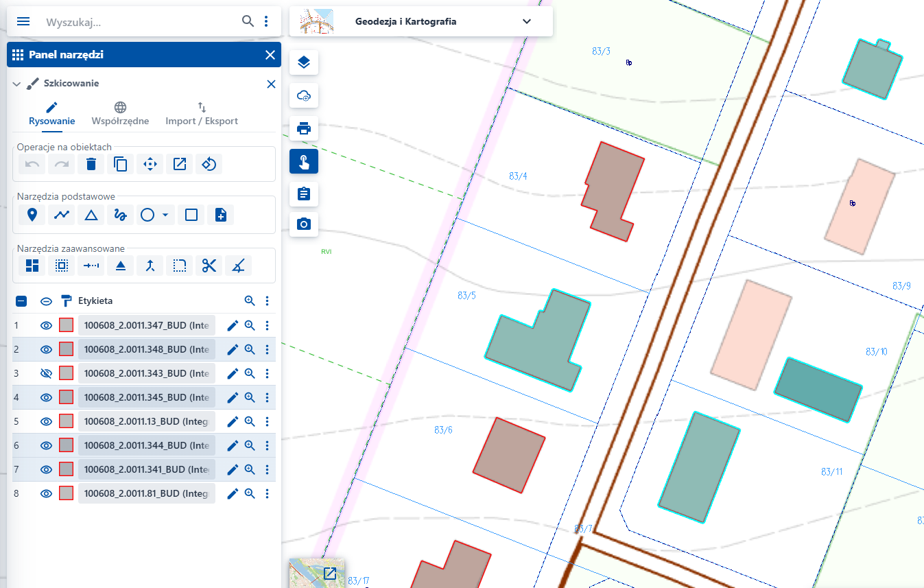Show hidden 100608_2.0011.343_BUD object
Screen dimensions: 924x588
(x=46, y=373)
